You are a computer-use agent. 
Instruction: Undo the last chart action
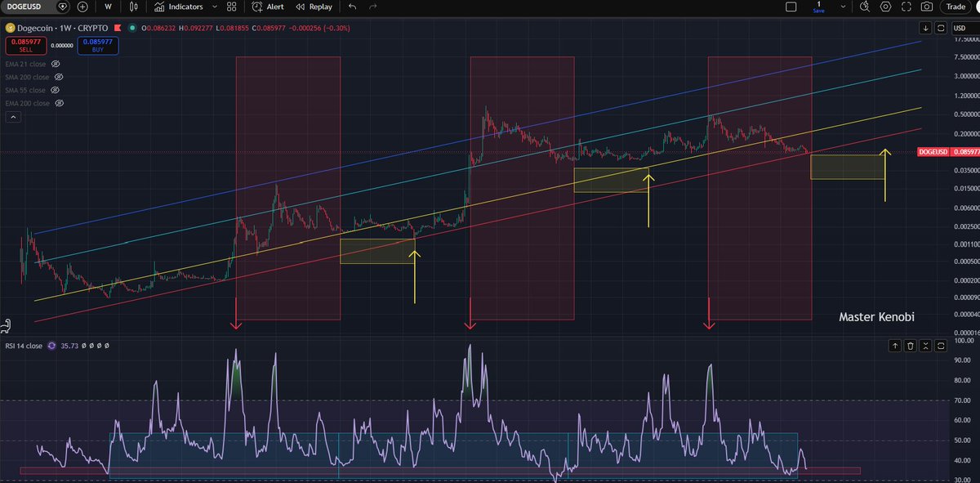[353, 7]
